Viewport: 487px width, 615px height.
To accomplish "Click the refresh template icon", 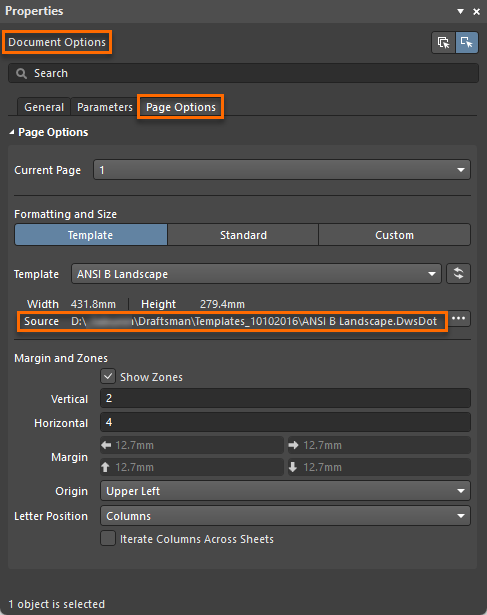I will coord(458,273).
